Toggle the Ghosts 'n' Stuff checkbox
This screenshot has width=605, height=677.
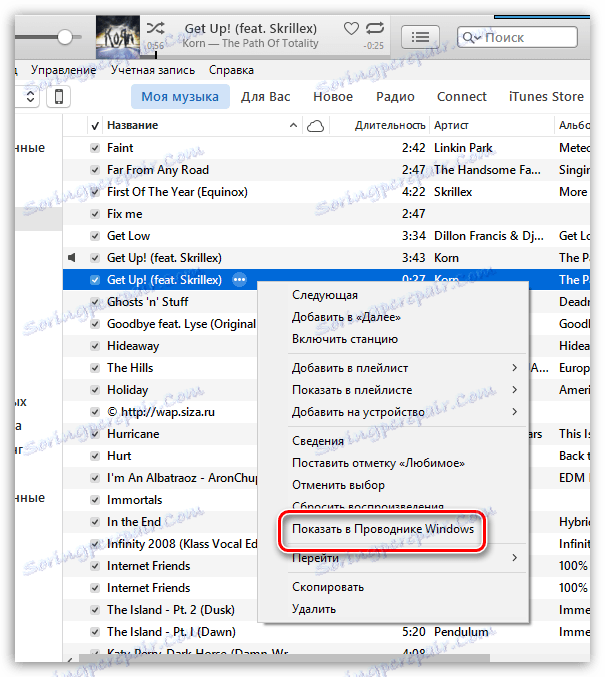pos(95,302)
